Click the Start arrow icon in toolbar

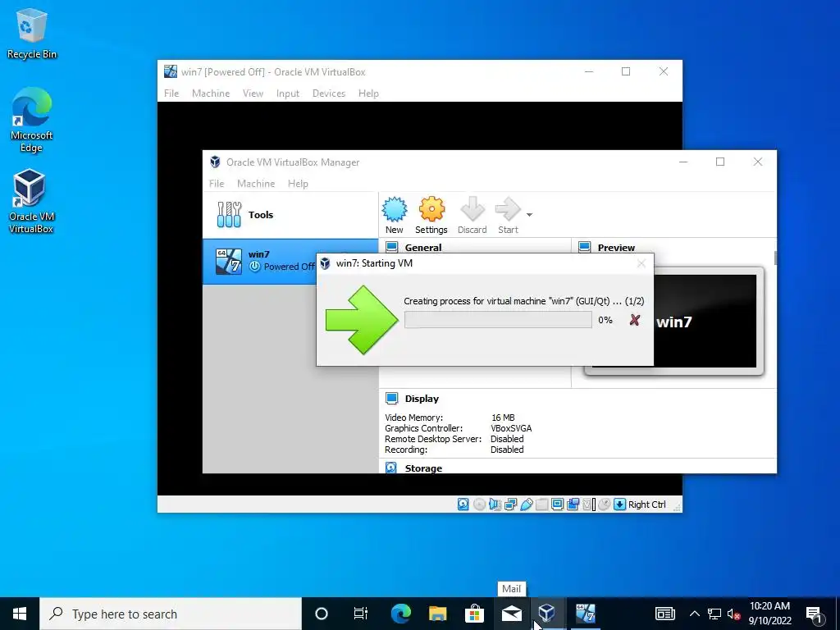tap(507, 209)
